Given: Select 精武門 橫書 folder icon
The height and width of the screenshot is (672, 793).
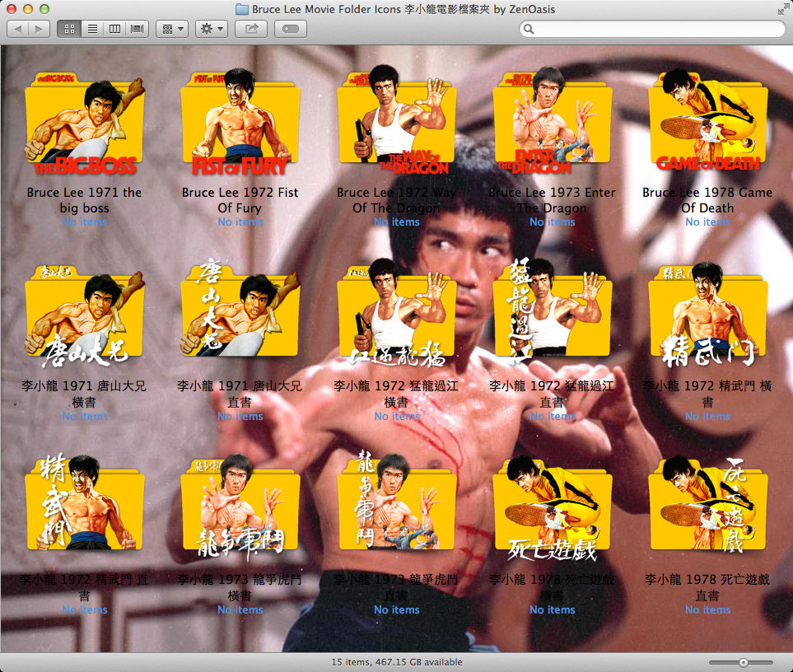Looking at the screenshot, I should 708,315.
